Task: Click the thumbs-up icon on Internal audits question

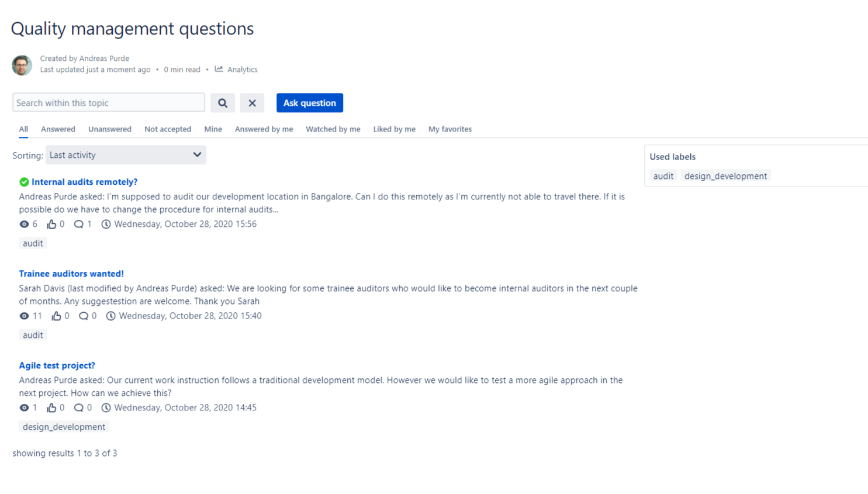Action: 51,224
